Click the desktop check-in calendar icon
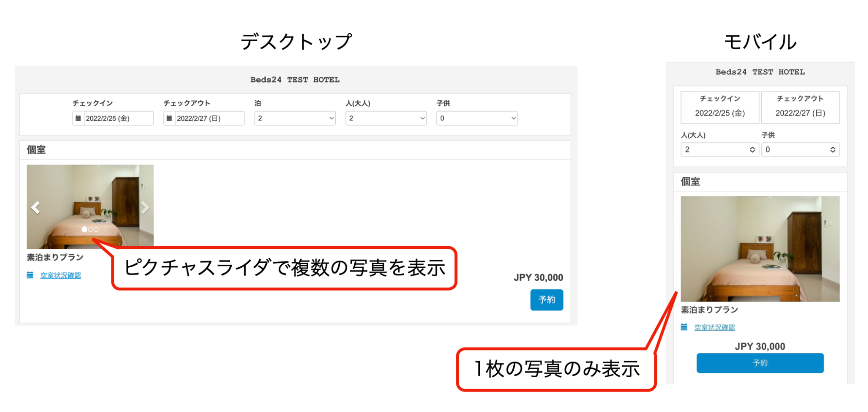 (78, 118)
